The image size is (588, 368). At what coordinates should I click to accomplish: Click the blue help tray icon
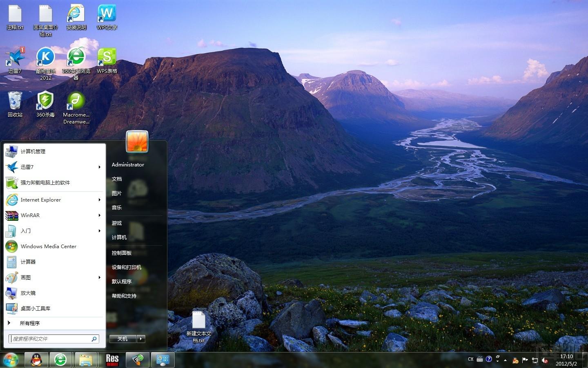489,359
